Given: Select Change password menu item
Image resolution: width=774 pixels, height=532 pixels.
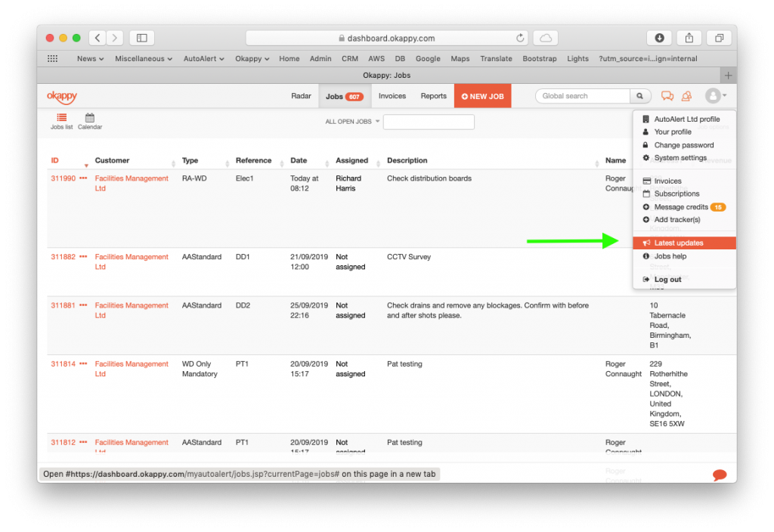Looking at the screenshot, I should pos(684,145).
